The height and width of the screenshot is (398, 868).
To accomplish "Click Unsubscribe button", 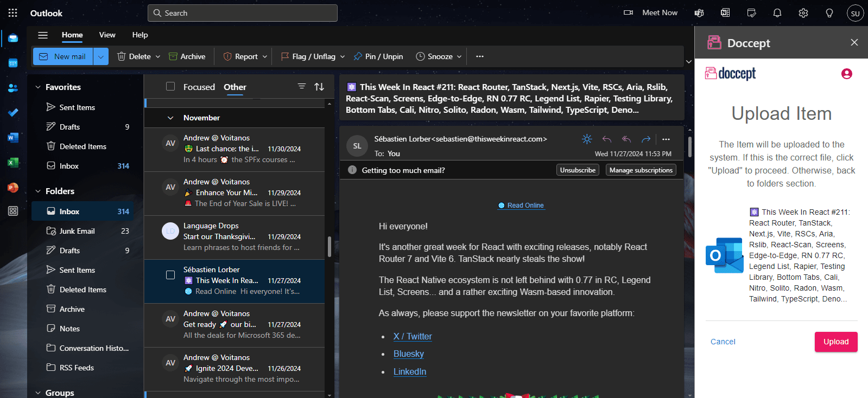I will click(x=578, y=170).
